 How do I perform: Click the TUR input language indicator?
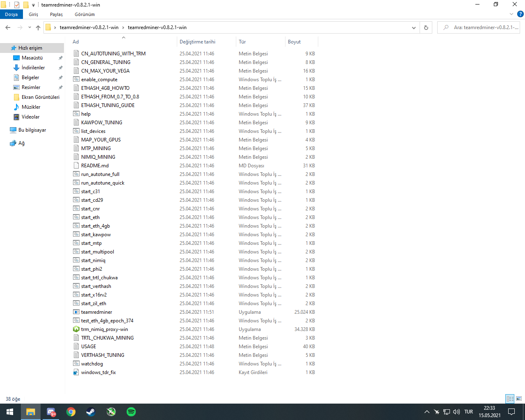tap(469, 412)
